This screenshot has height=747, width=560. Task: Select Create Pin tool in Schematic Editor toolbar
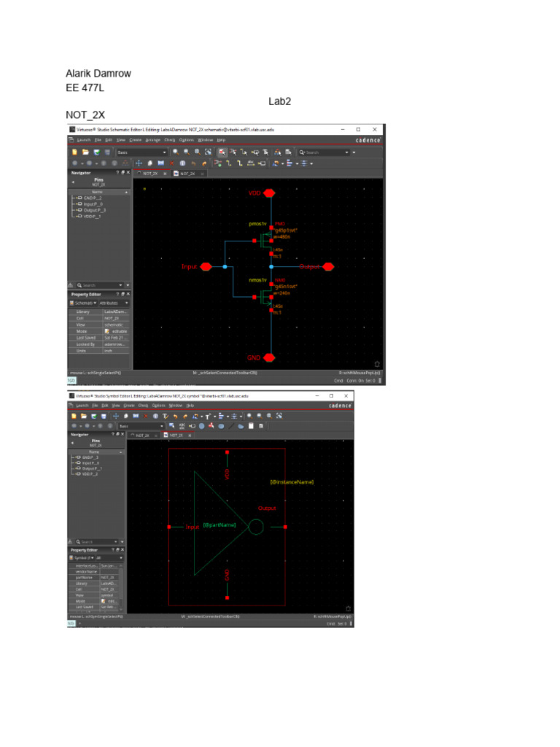[x=262, y=163]
